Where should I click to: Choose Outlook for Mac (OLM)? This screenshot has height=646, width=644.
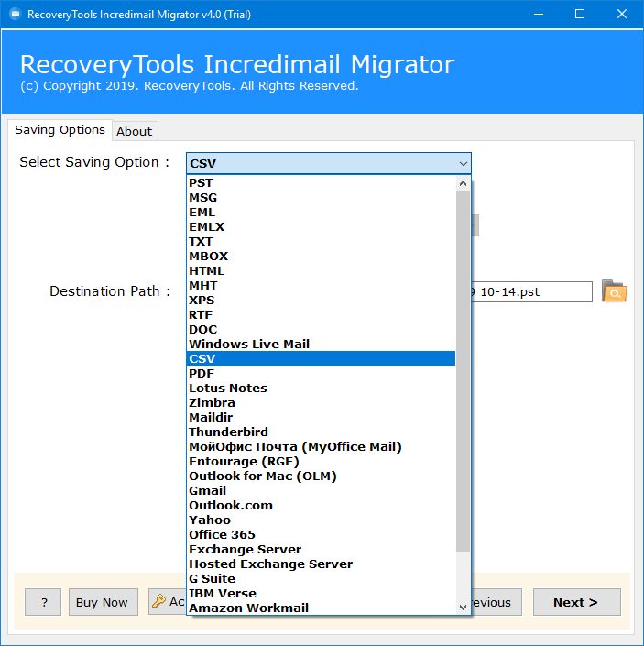click(x=321, y=476)
